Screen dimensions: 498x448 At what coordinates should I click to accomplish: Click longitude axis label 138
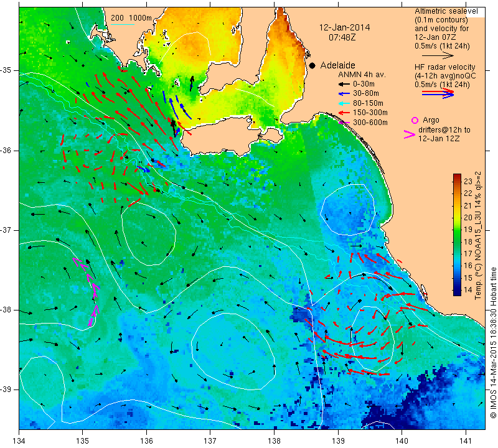pos(274,441)
